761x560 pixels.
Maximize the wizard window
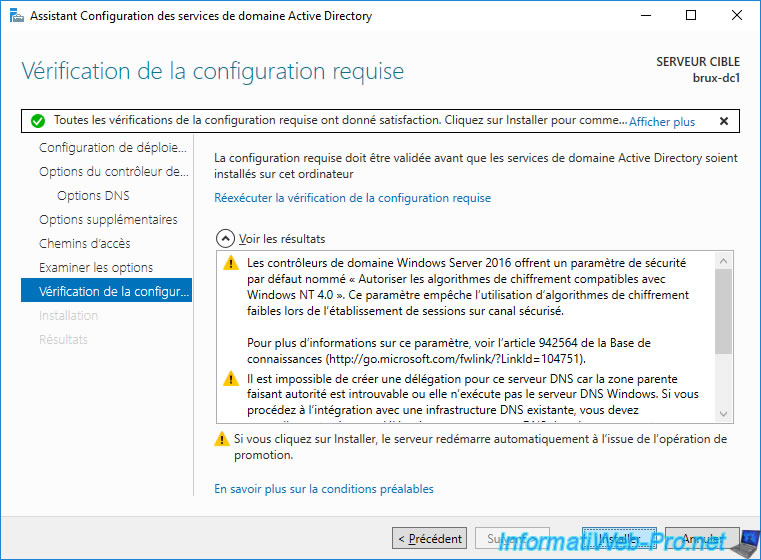691,15
